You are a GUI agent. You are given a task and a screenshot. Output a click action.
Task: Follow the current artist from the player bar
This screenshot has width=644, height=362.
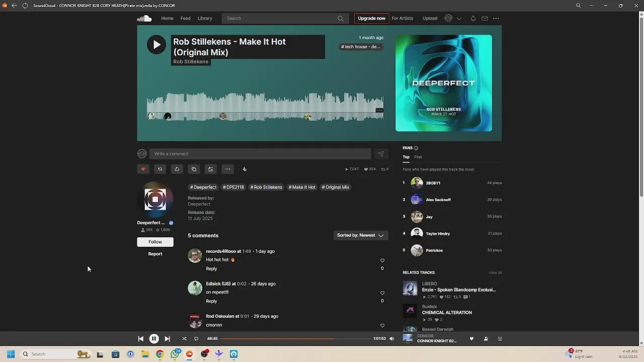[x=486, y=339]
